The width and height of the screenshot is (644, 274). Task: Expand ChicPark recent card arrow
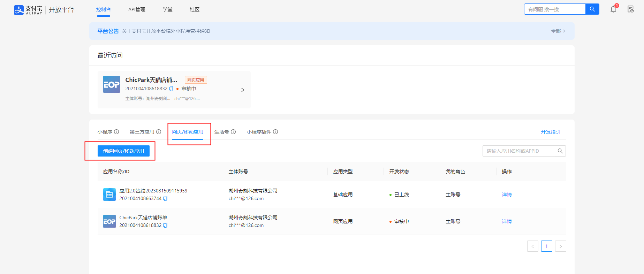pos(243,90)
